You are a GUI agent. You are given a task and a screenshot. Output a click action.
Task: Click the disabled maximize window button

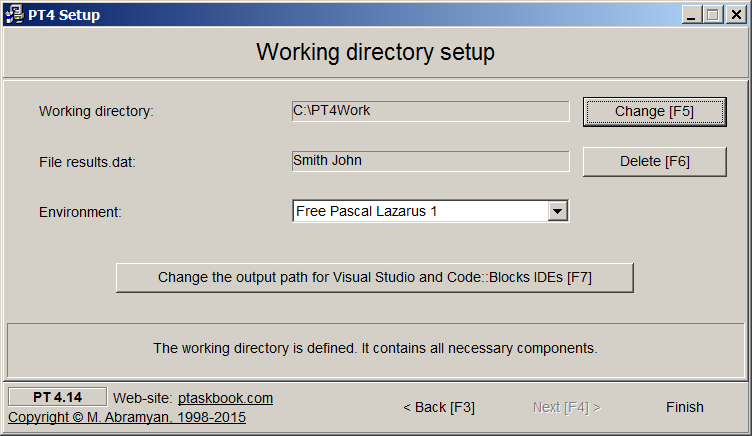713,15
